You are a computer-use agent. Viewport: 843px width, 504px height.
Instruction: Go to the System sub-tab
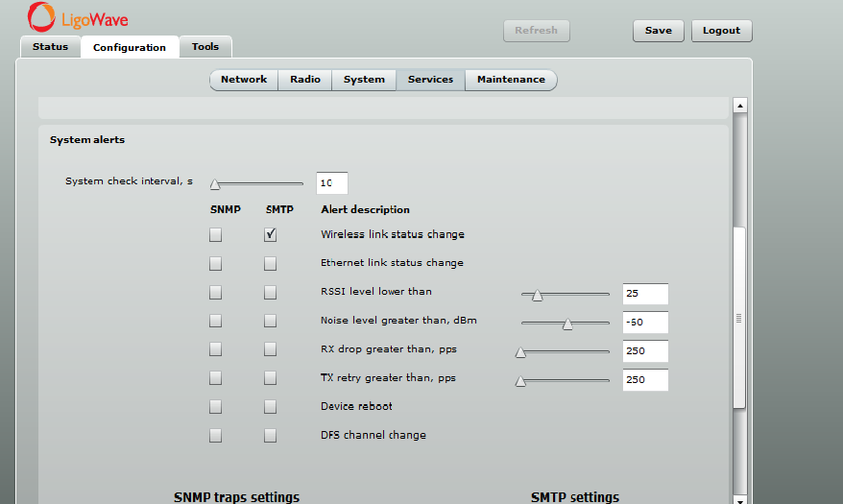coord(364,80)
